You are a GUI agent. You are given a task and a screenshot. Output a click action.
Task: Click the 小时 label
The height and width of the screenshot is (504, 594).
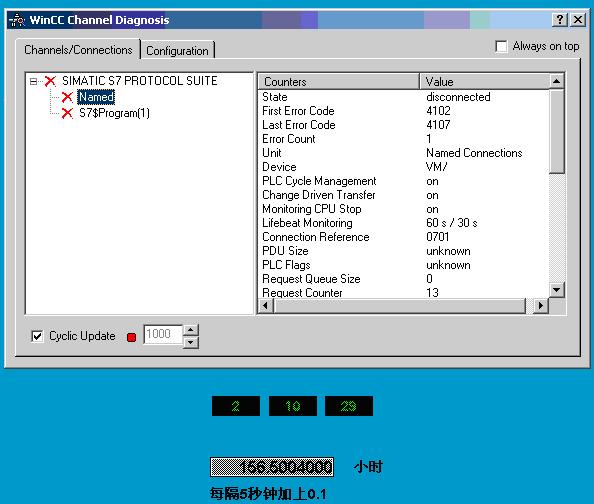click(368, 467)
